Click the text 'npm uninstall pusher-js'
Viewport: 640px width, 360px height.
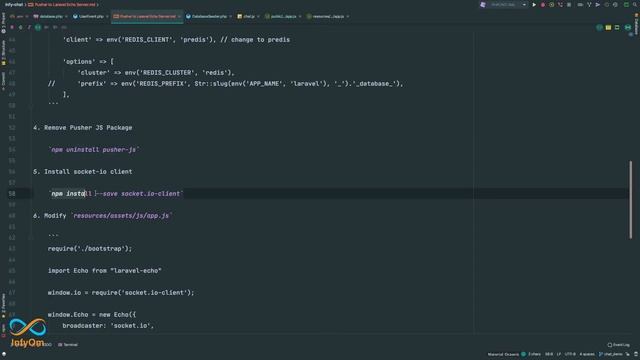pos(93,150)
